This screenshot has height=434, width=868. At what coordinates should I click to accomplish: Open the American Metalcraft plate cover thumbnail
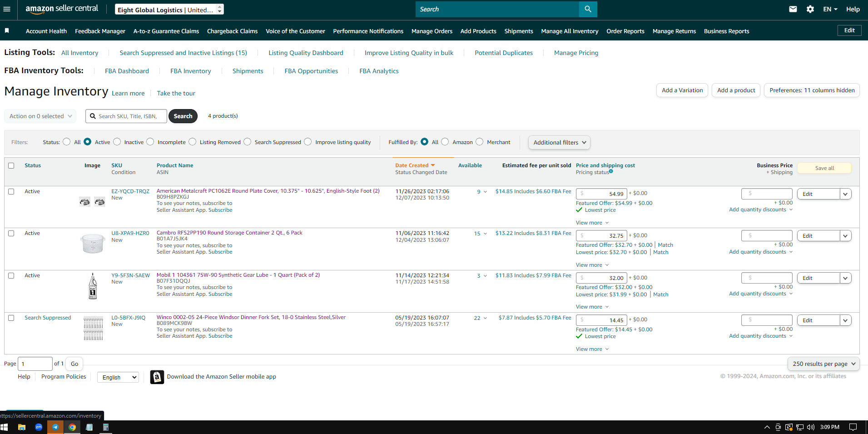(x=92, y=202)
